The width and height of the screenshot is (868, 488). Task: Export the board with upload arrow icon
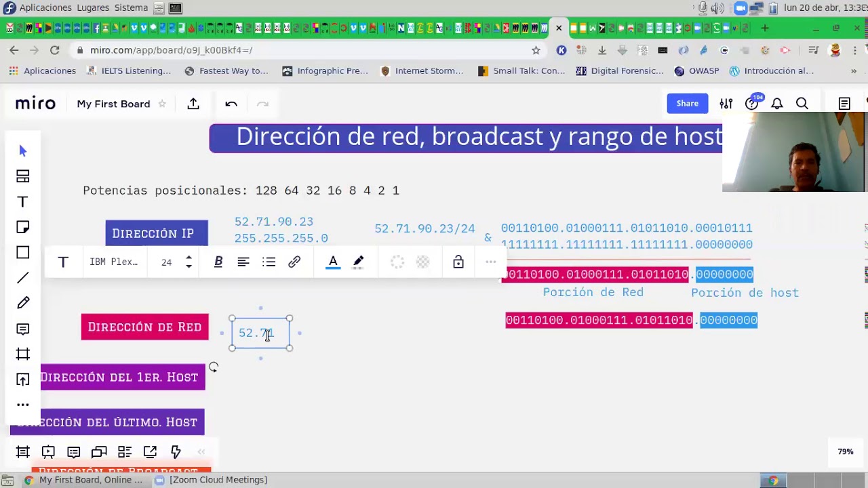193,104
